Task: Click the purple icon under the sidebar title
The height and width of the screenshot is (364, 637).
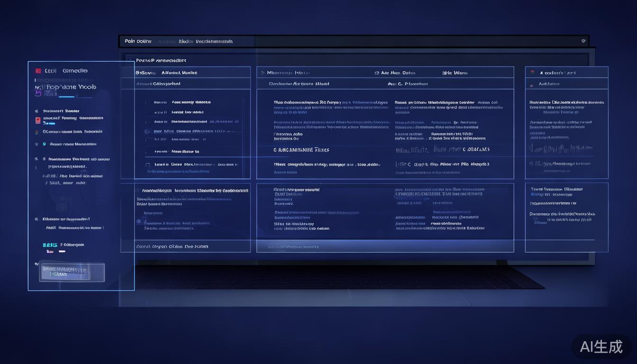Action: 38,93
